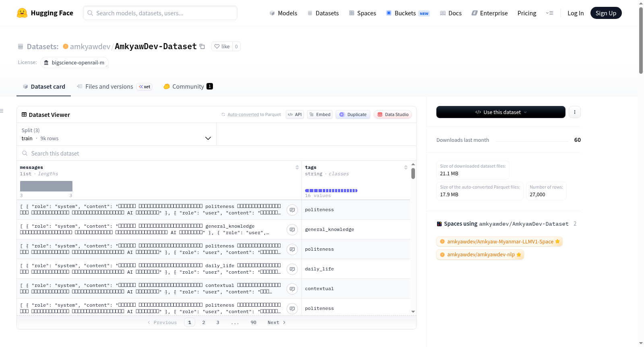Click the Duplicate button
The image size is (644, 347).
(353, 114)
